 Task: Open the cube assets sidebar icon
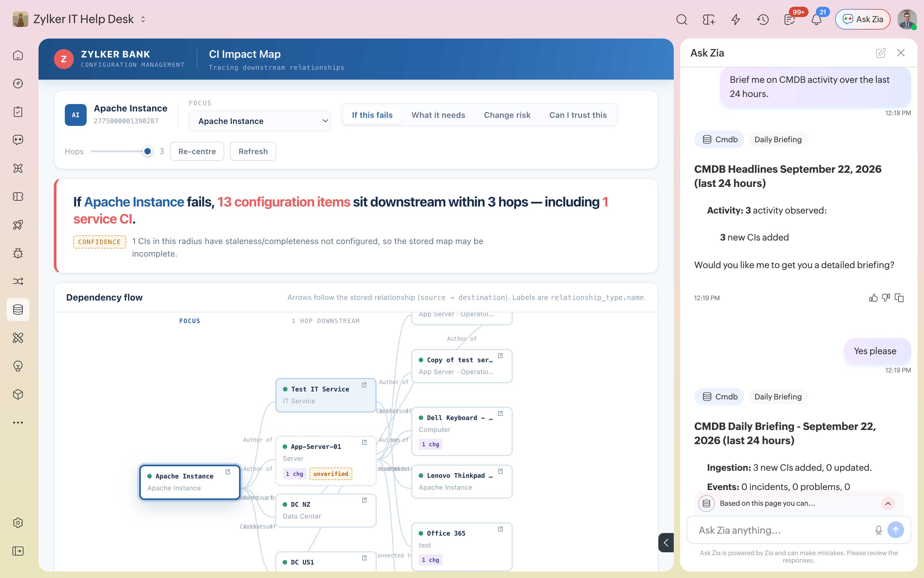click(18, 394)
